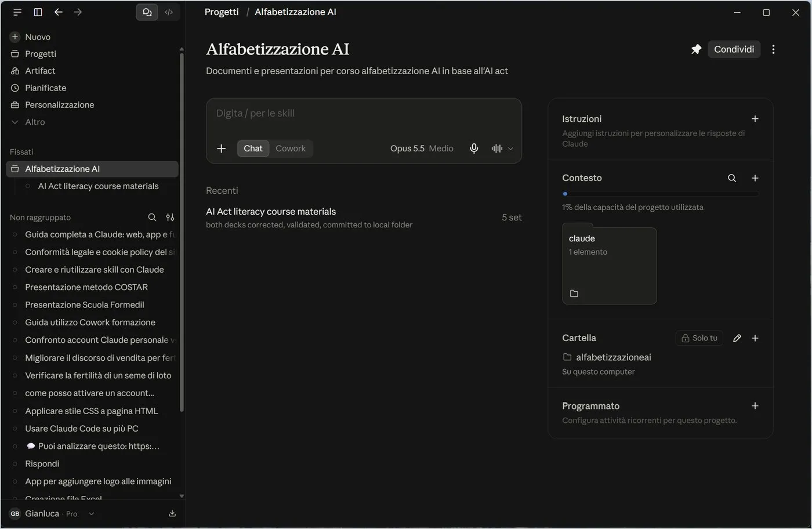Switch to chat mode icon
Image resolution: width=812 pixels, height=529 pixels.
coord(147,12)
